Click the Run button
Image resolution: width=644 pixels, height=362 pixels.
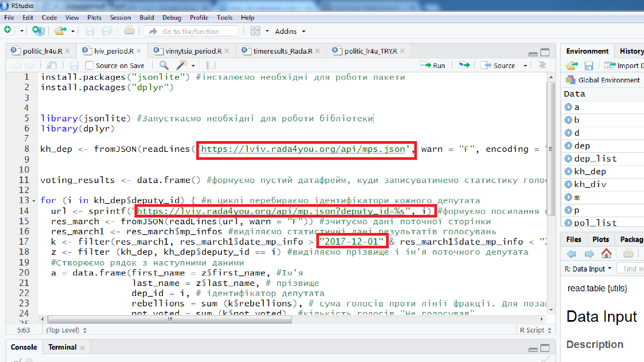pyautogui.click(x=433, y=65)
